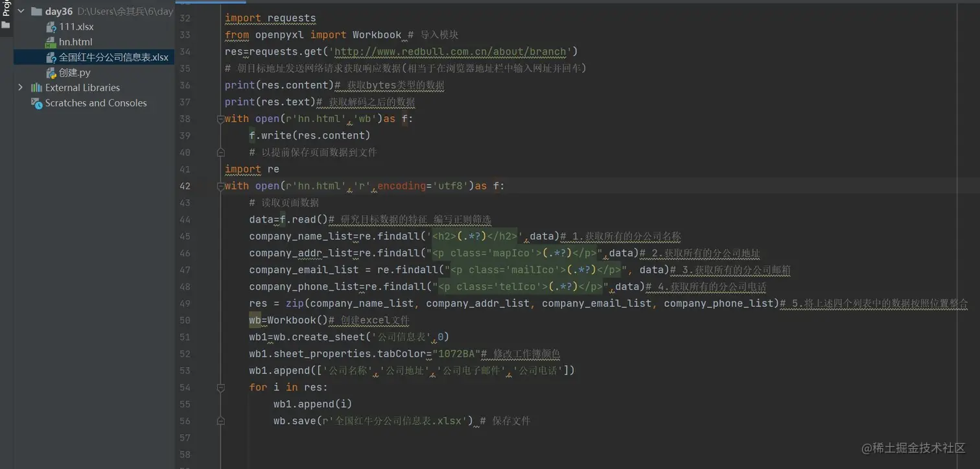Collapse the day36 project folder
Viewport: 980px width, 469px height.
click(21, 12)
